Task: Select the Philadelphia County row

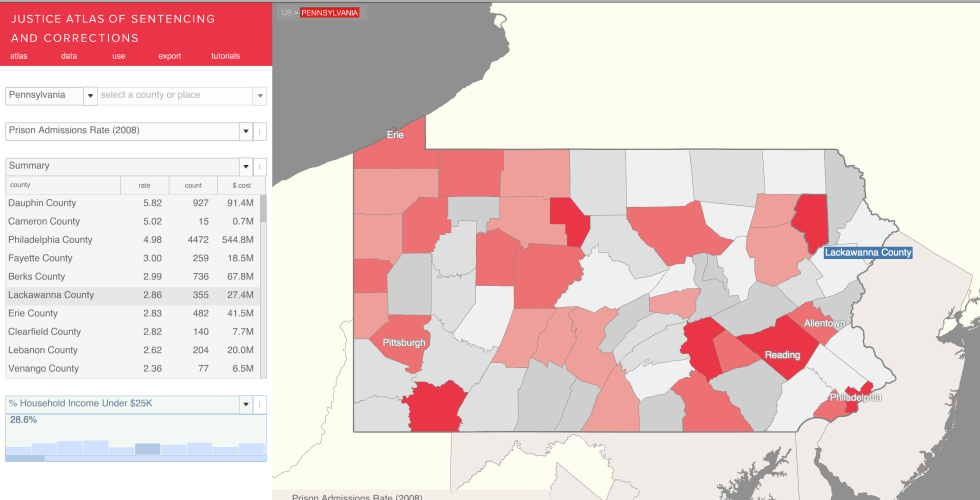Action: [x=133, y=239]
